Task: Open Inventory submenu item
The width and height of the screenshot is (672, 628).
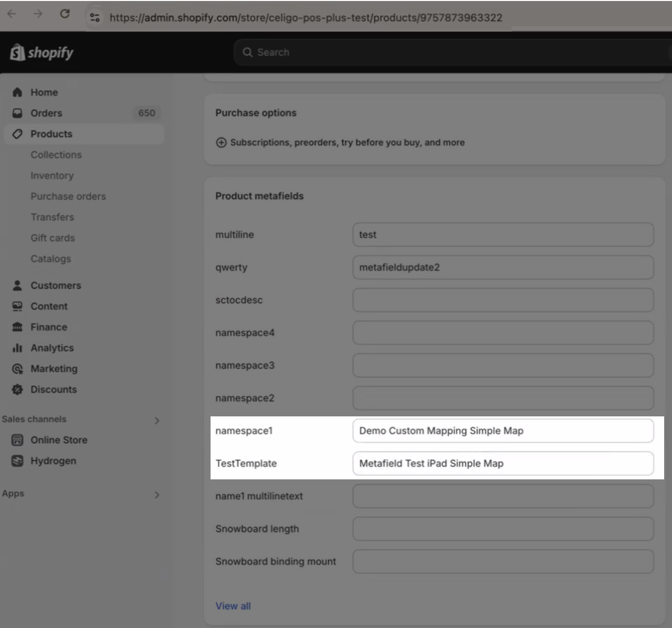Action: [52, 176]
